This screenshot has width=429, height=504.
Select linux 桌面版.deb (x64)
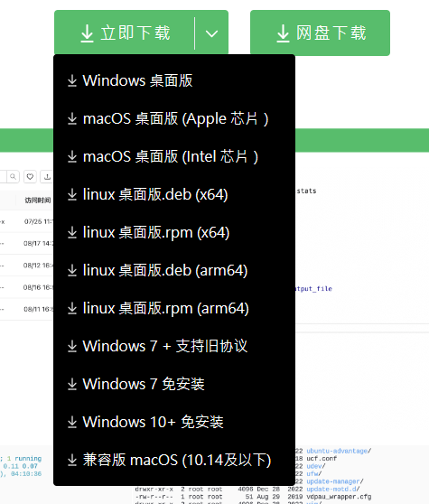click(x=174, y=194)
